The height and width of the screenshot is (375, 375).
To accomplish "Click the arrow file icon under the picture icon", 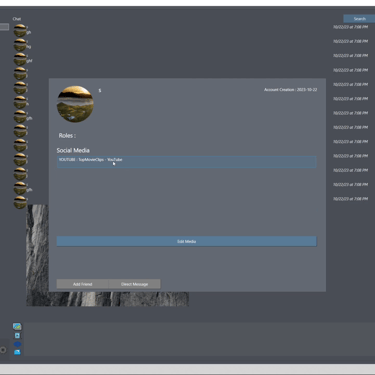I will click(x=17, y=336).
